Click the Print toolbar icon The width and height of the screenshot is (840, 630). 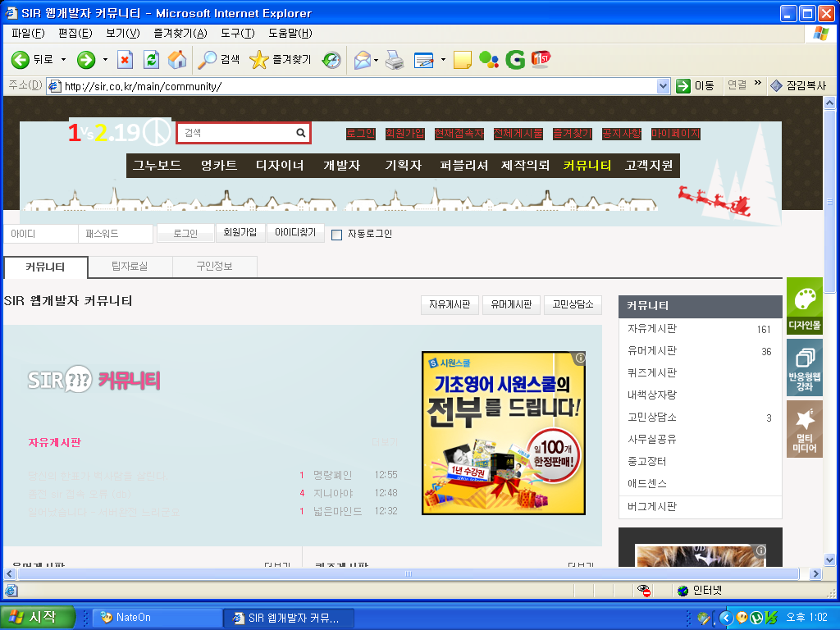click(x=395, y=60)
